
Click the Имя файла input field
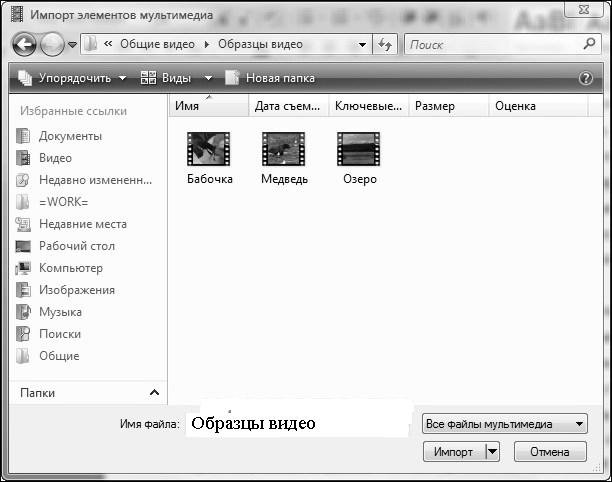[298, 424]
